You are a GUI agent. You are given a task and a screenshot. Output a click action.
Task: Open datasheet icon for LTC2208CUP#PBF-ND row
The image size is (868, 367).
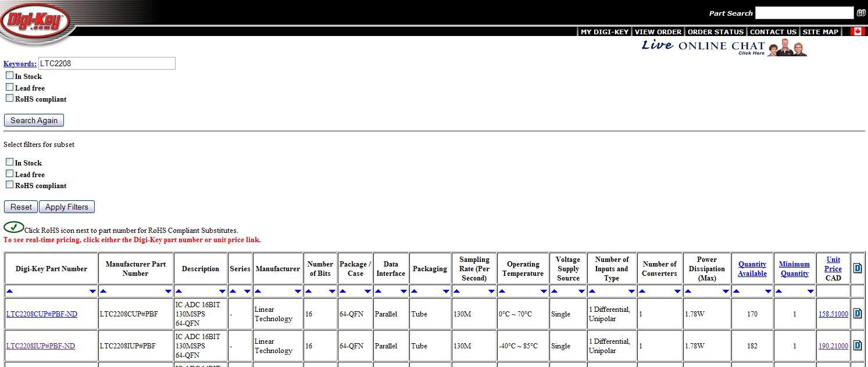click(858, 314)
